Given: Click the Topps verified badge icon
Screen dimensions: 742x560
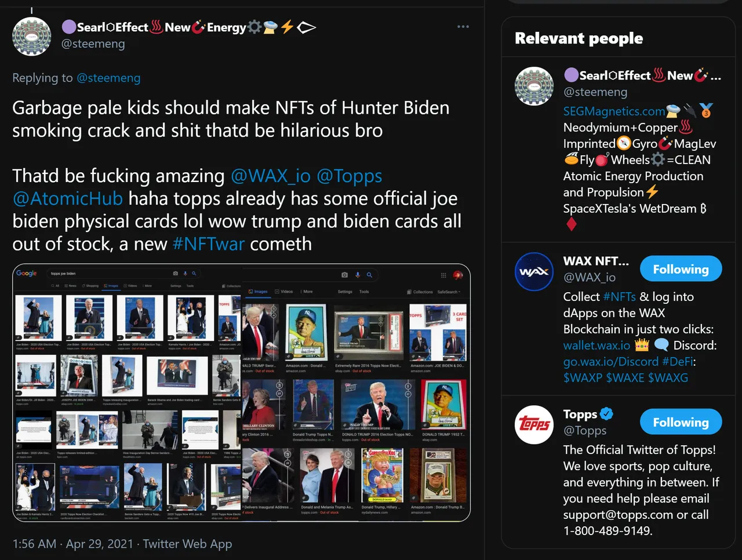Looking at the screenshot, I should (x=606, y=414).
